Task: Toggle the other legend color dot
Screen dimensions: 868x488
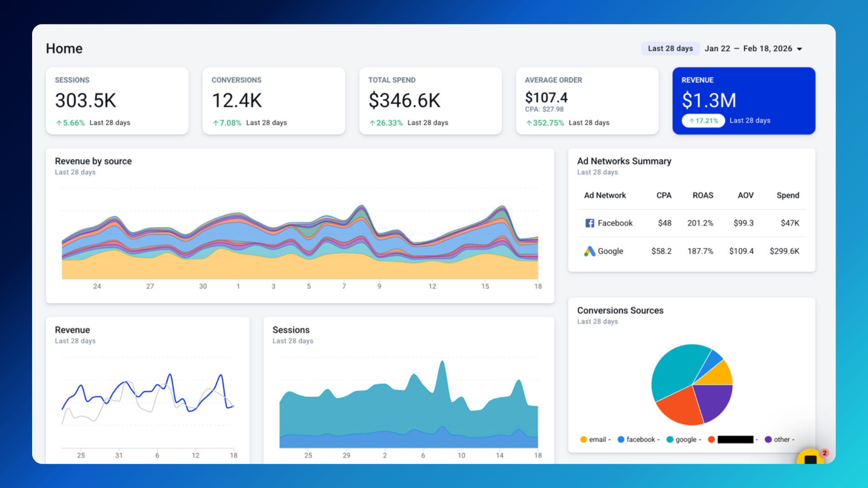Action: (768, 440)
